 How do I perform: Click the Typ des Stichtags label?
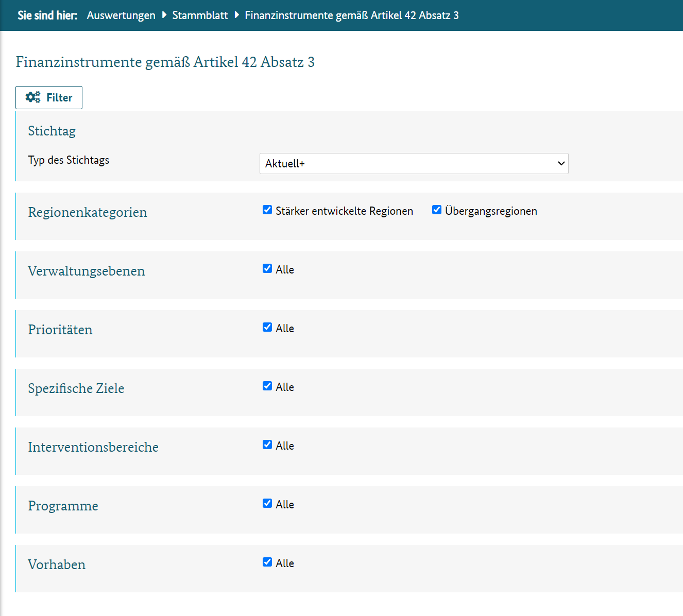point(69,160)
